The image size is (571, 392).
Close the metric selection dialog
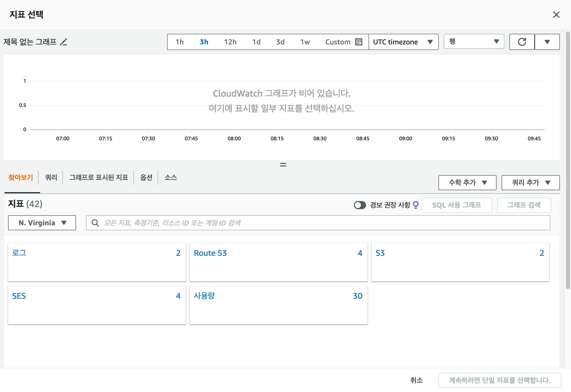coord(556,15)
